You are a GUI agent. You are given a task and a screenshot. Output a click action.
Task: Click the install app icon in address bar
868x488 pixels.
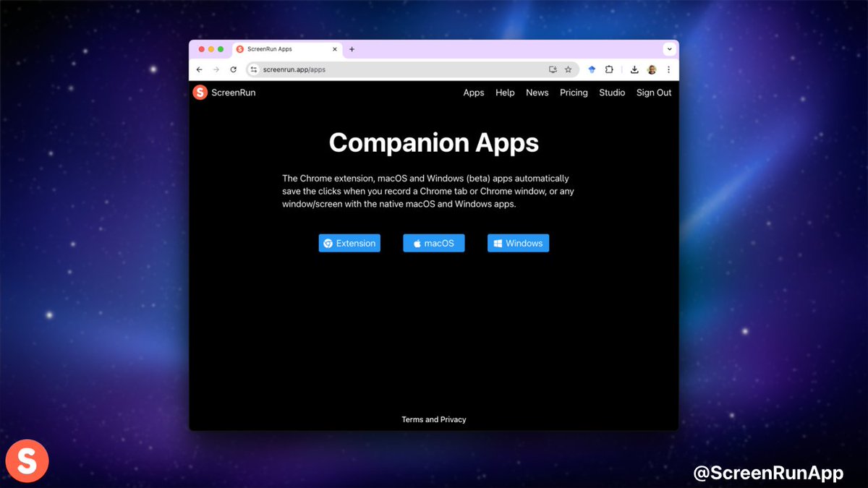[x=553, y=69]
